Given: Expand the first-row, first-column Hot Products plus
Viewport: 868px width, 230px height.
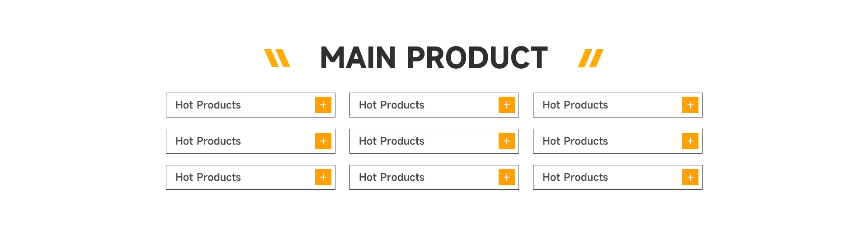Looking at the screenshot, I should (323, 105).
